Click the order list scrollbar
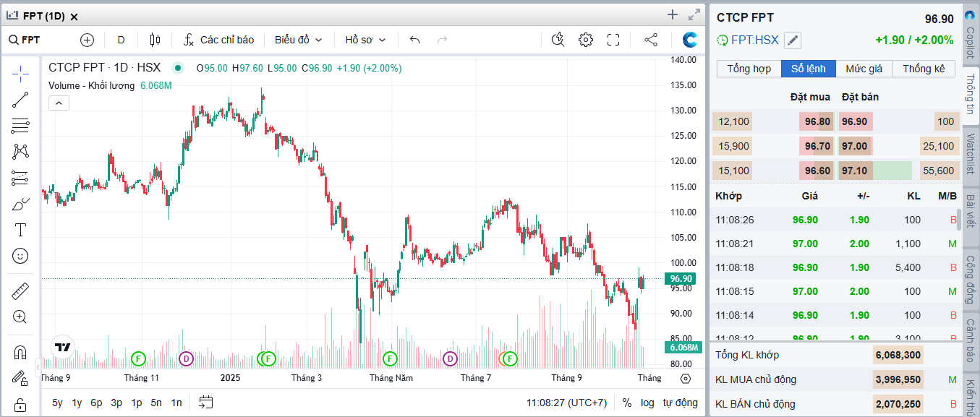 tap(959, 218)
